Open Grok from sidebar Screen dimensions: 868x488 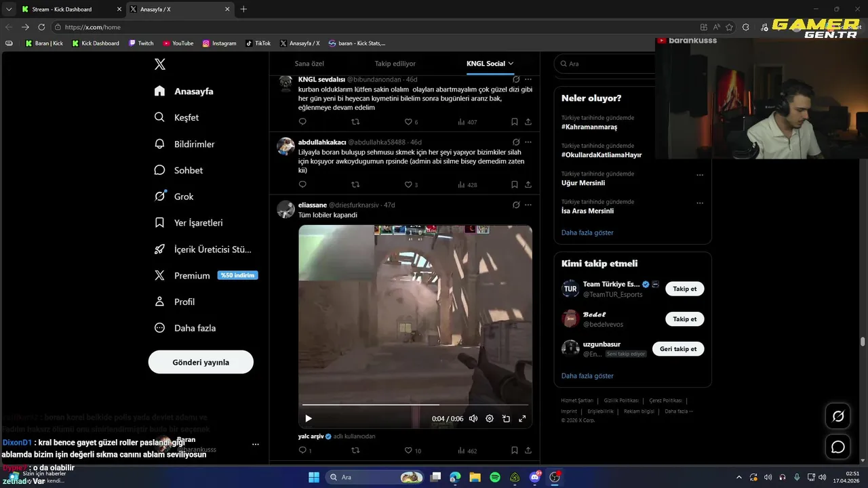pyautogui.click(x=174, y=197)
